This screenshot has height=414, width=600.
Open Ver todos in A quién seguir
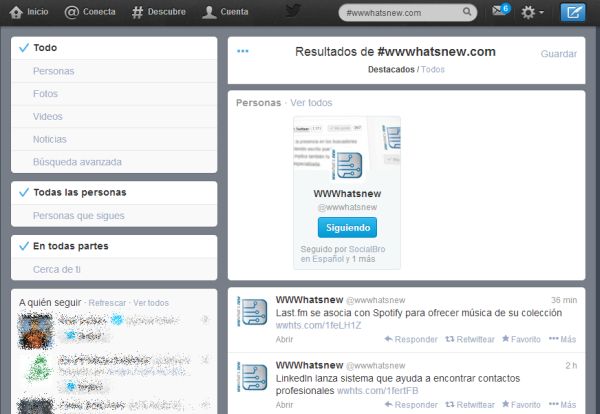pyautogui.click(x=151, y=303)
